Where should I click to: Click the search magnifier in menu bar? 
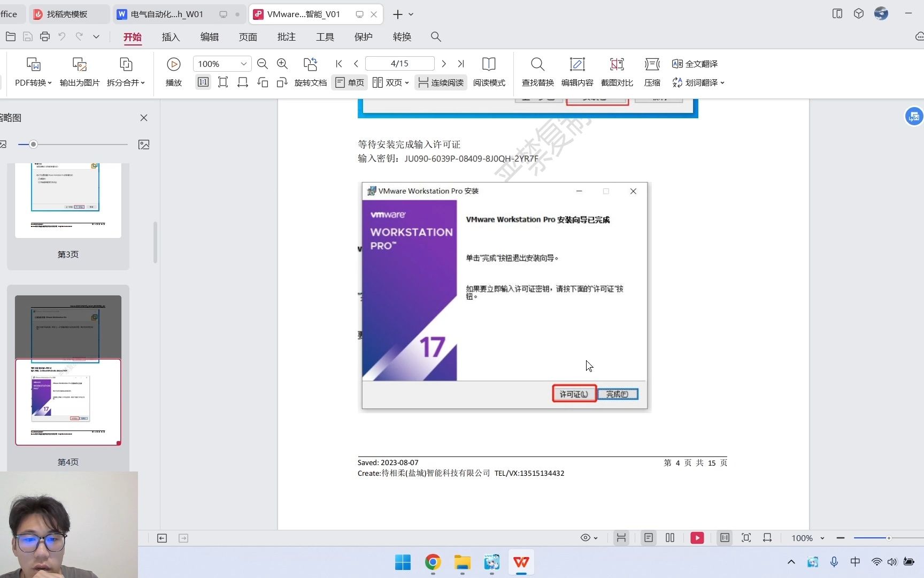click(436, 36)
